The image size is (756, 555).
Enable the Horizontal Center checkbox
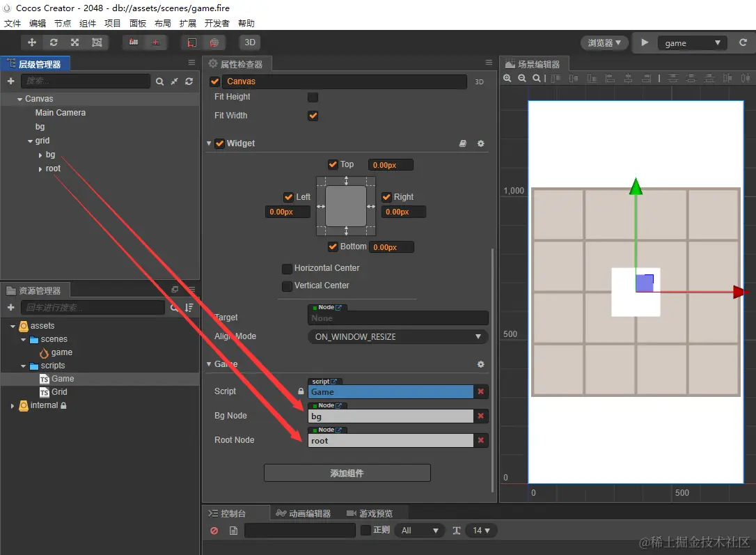[287, 269]
